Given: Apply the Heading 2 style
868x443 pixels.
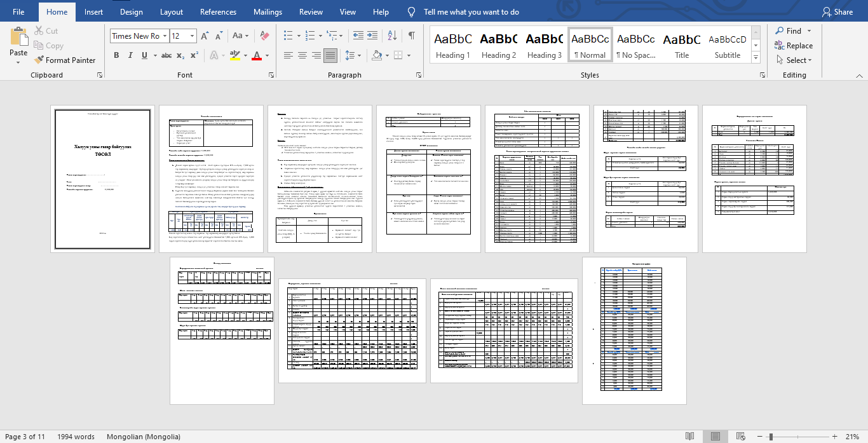Looking at the screenshot, I should click(x=499, y=44).
